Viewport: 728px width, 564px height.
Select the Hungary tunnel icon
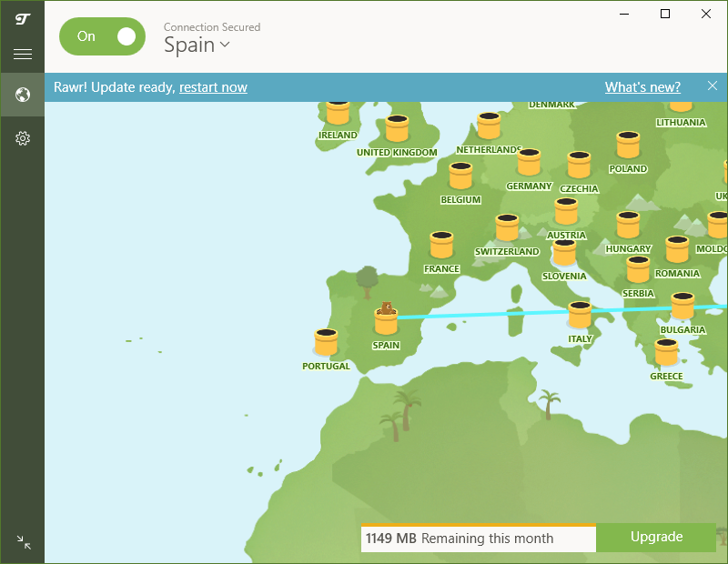[x=628, y=225]
